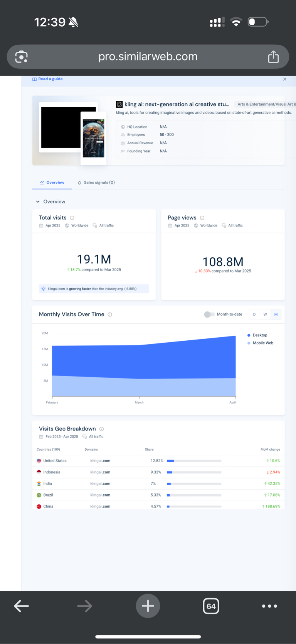Open klingai.com link in India row
The width and height of the screenshot is (296, 644).
click(100, 483)
